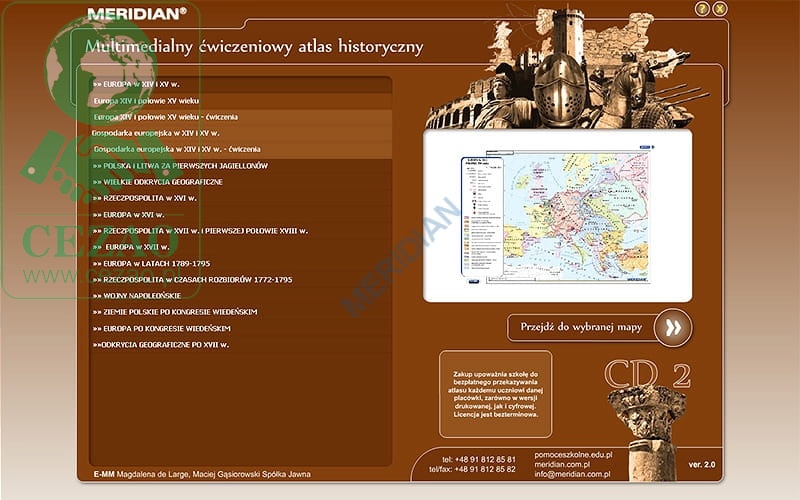Screen dimensions: 800x500
Task: Open 'Gospodarka europejska w XIV i XV w. - ćwiczenia'
Action: pyautogui.click(x=176, y=149)
